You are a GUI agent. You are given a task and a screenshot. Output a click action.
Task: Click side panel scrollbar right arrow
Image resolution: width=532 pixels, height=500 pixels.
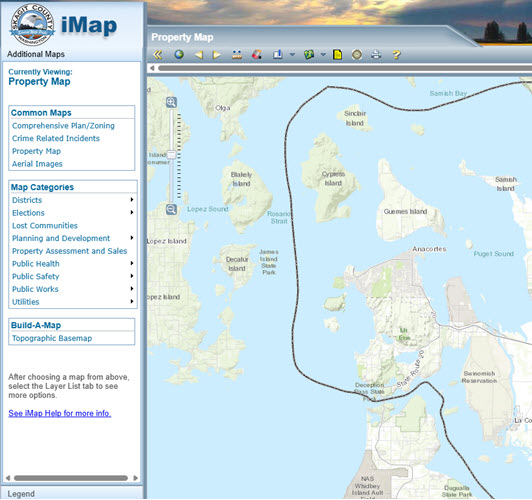(136, 478)
